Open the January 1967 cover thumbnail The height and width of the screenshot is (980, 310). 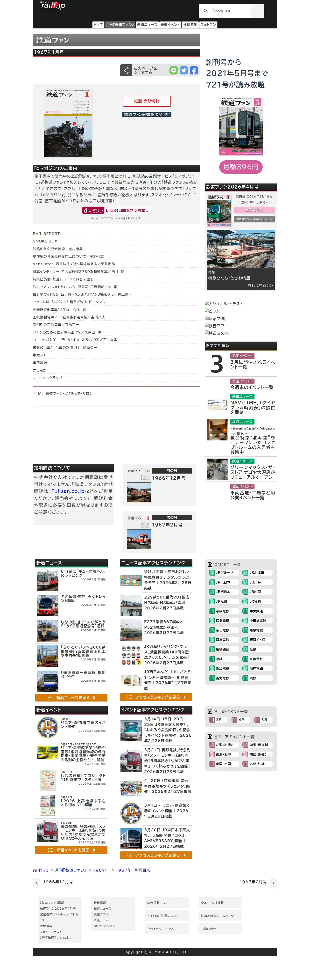pos(68,123)
